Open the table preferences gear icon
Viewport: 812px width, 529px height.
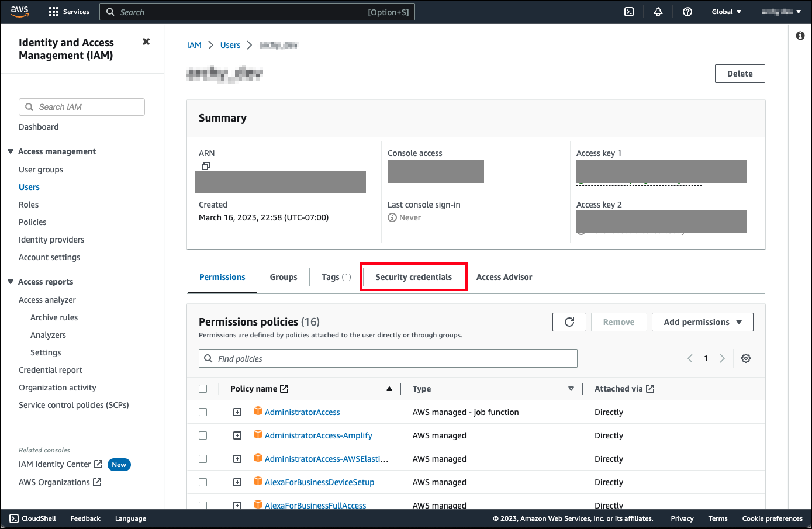[x=746, y=358]
